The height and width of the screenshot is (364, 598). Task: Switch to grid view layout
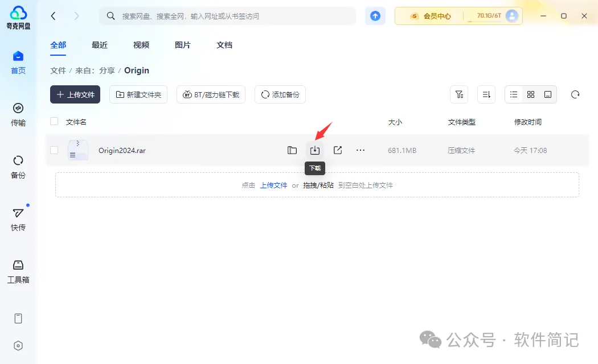[531, 94]
